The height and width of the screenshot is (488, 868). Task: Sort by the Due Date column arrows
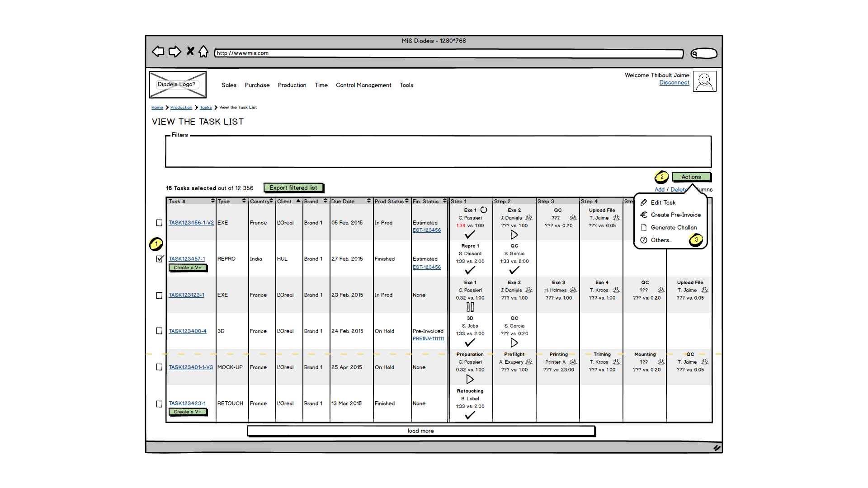point(369,201)
